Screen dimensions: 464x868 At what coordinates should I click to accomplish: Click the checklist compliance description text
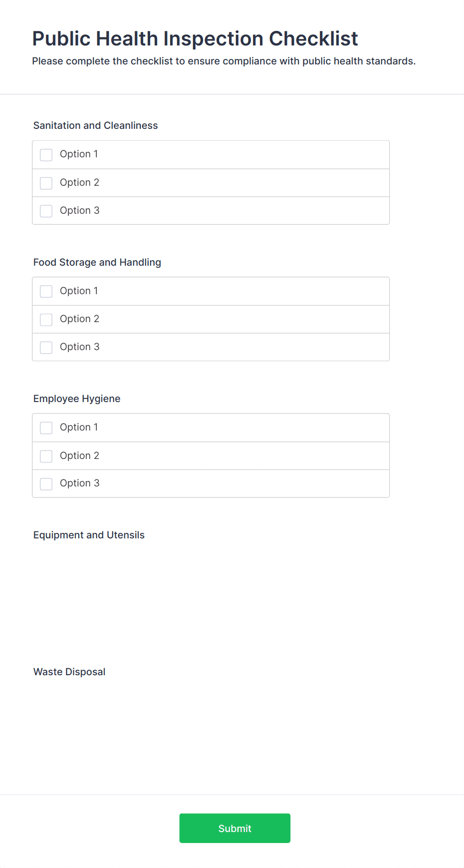coord(224,61)
